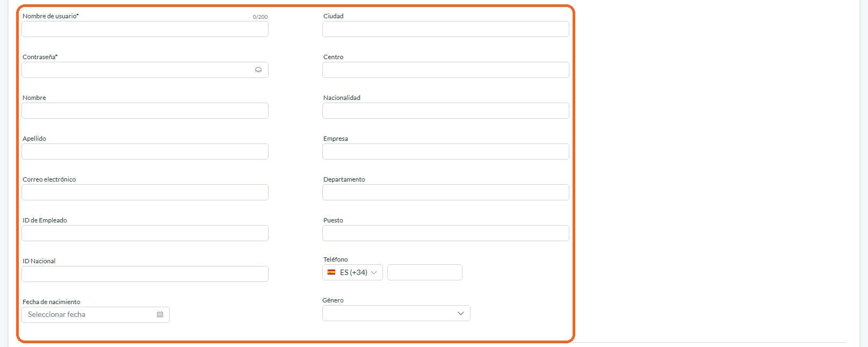Click the Nombre de usuario input field

(x=145, y=29)
